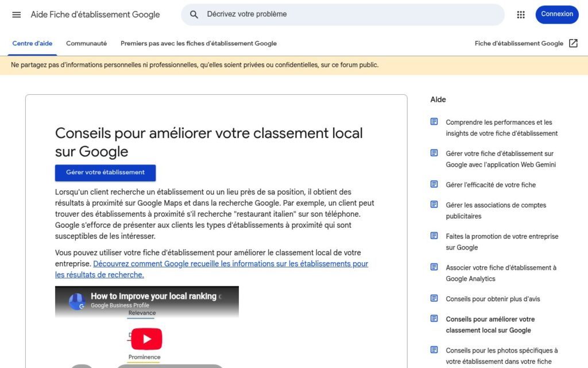
Task: Open Gérer l'efficacité de votre fiche article
Action: click(x=490, y=185)
